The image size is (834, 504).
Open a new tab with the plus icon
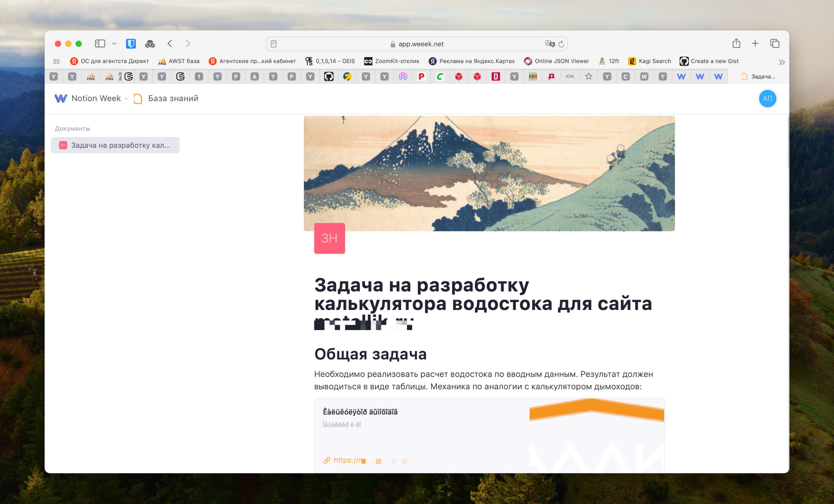tap(755, 43)
